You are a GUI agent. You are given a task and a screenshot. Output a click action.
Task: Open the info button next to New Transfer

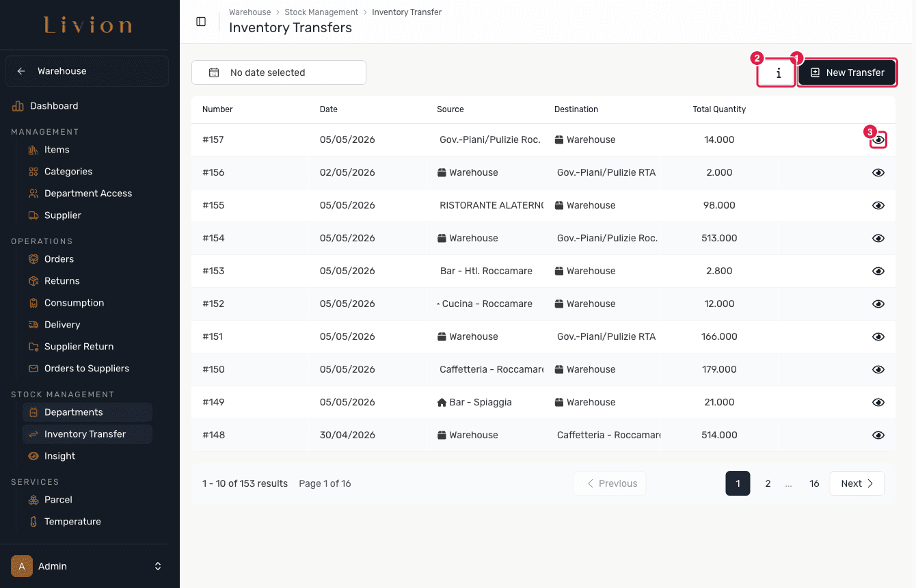tap(779, 72)
